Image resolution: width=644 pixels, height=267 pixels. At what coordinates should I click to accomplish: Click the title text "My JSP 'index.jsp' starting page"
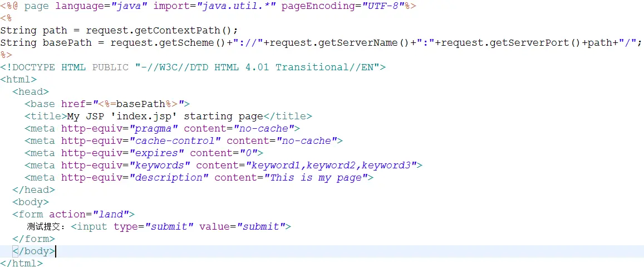165,116
